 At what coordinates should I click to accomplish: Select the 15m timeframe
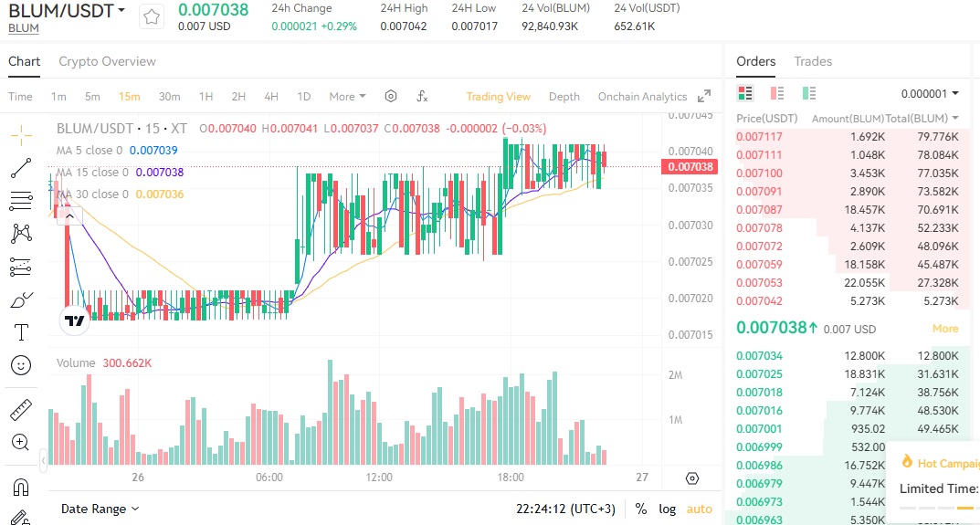point(130,96)
